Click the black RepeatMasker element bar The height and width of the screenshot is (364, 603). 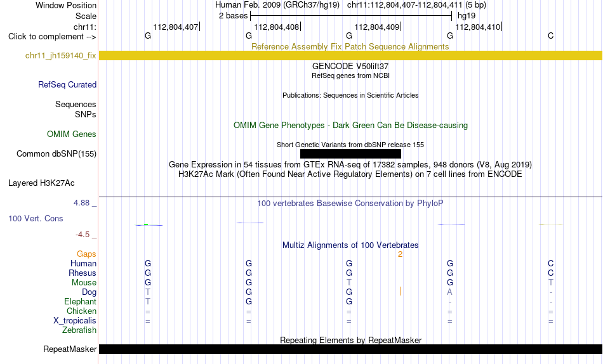click(350, 349)
